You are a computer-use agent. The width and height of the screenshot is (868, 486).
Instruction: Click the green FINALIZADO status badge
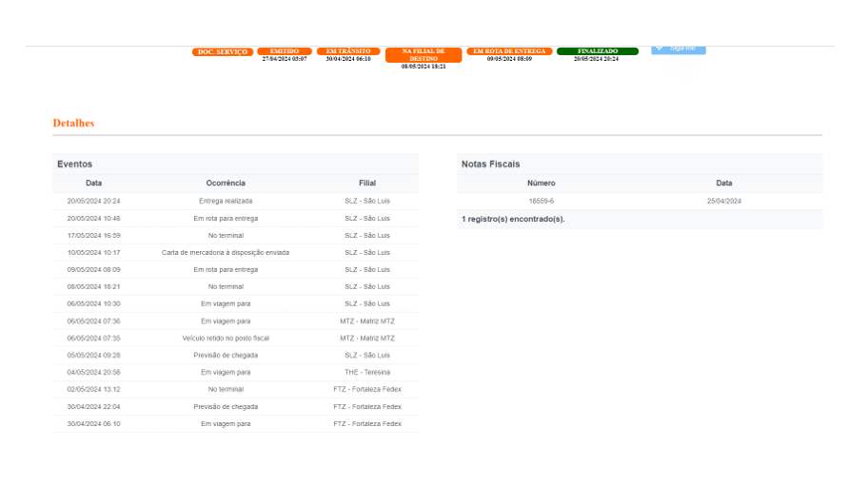(597, 51)
